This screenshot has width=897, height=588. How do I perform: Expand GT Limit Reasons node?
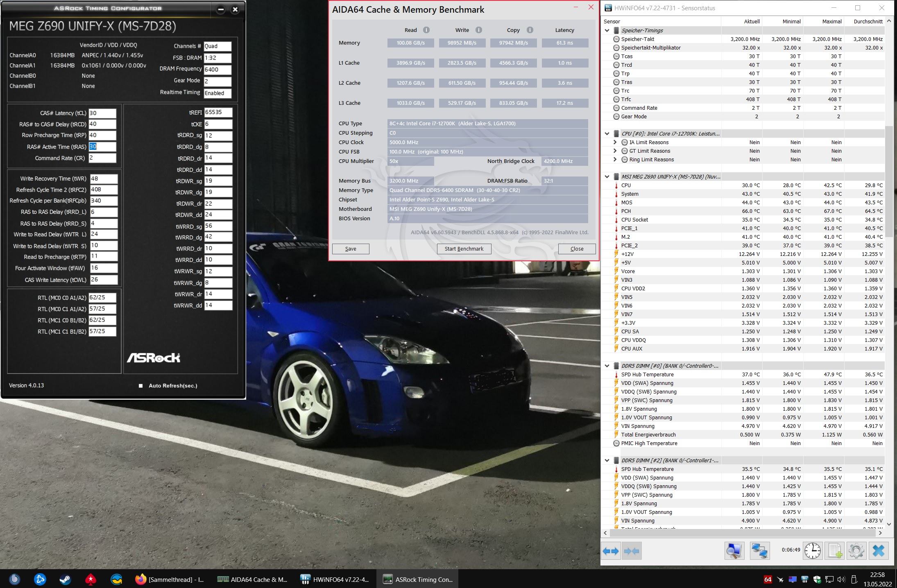(x=615, y=151)
